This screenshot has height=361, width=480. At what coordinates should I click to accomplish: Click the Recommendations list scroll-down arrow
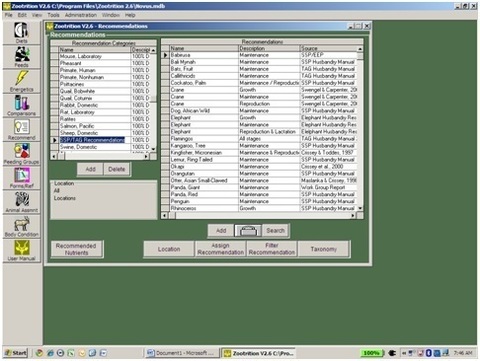[360, 208]
